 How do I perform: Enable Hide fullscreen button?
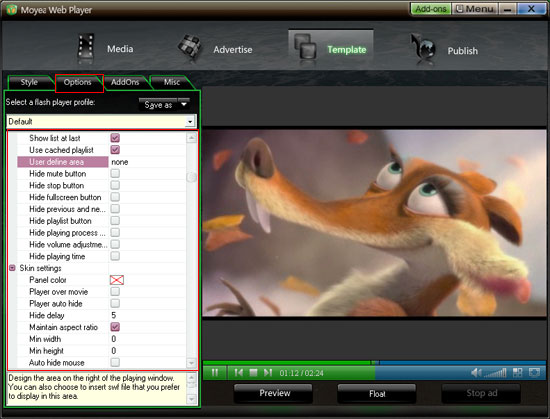(115, 197)
